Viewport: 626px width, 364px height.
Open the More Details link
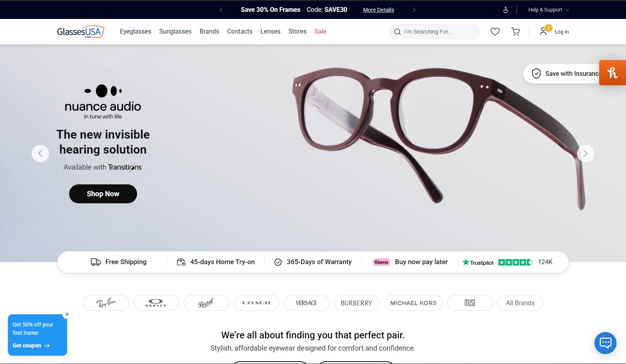pos(378,10)
